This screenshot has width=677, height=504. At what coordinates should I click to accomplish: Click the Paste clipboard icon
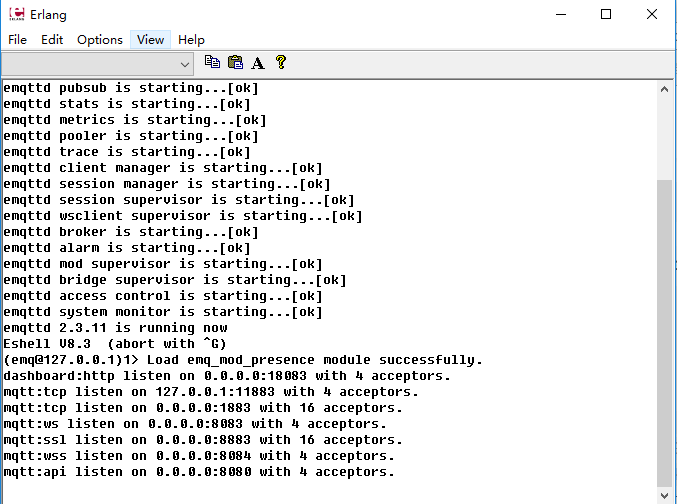(235, 62)
